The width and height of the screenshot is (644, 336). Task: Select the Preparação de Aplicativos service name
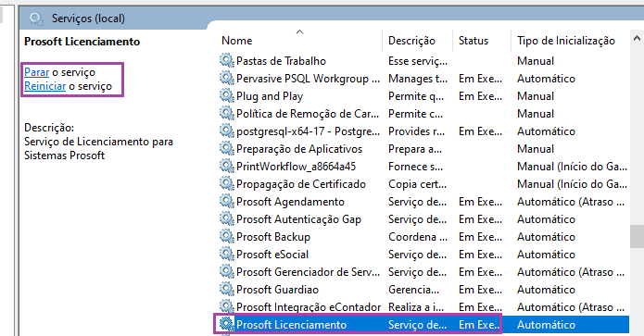299,149
